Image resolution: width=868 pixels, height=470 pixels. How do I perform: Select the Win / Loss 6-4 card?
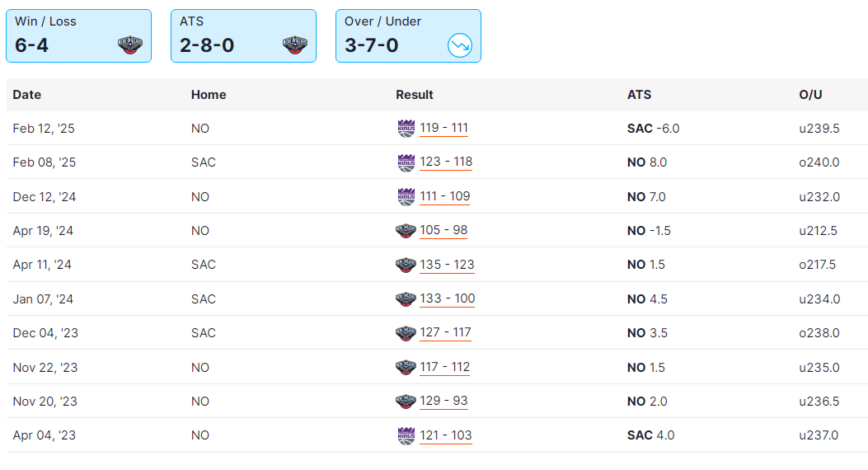tap(78, 35)
